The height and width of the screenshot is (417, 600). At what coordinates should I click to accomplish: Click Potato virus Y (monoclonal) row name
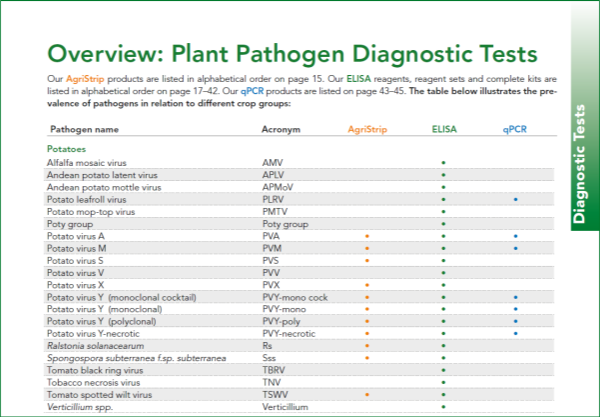pos(104,309)
